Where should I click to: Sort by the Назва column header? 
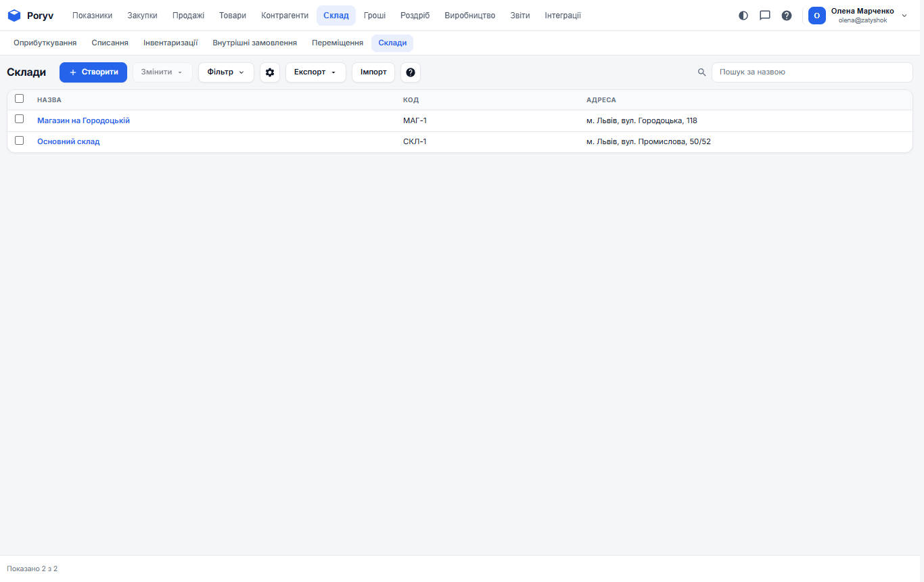tap(49, 100)
